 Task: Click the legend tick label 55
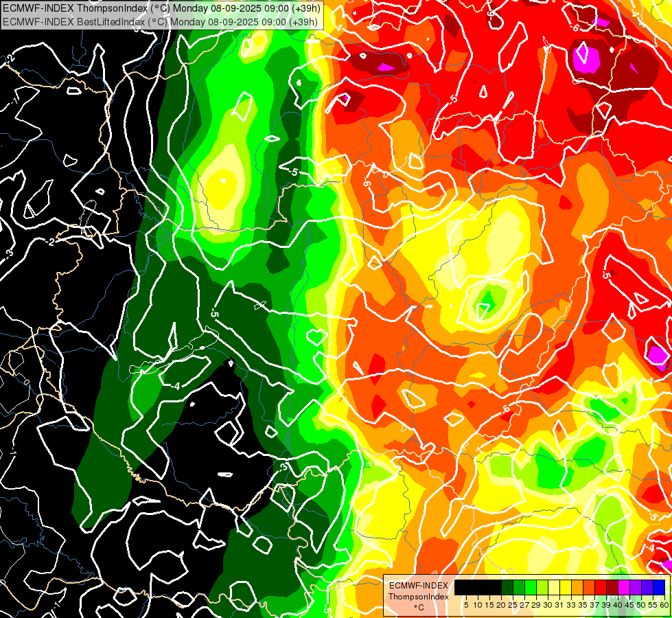(653, 605)
